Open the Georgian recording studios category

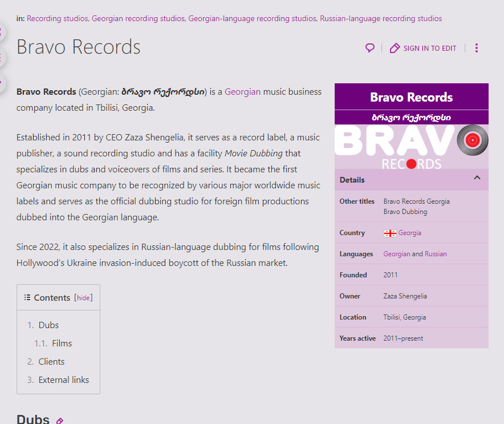pos(138,18)
